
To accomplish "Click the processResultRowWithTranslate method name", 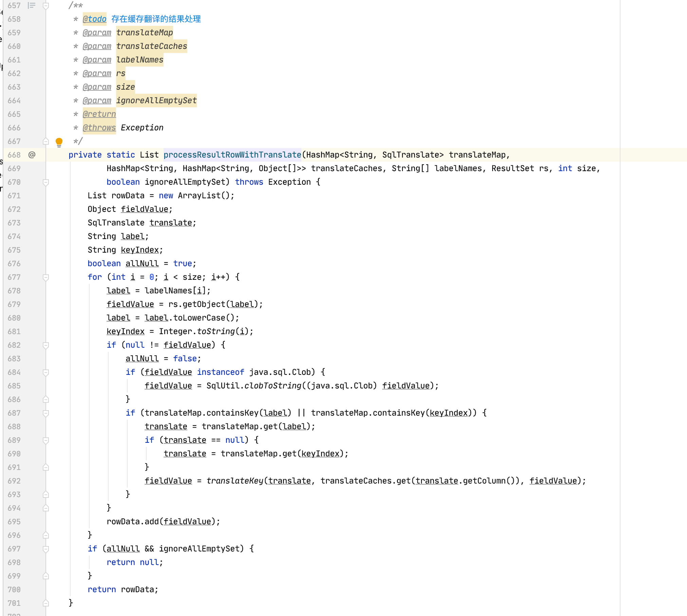I will pos(232,155).
